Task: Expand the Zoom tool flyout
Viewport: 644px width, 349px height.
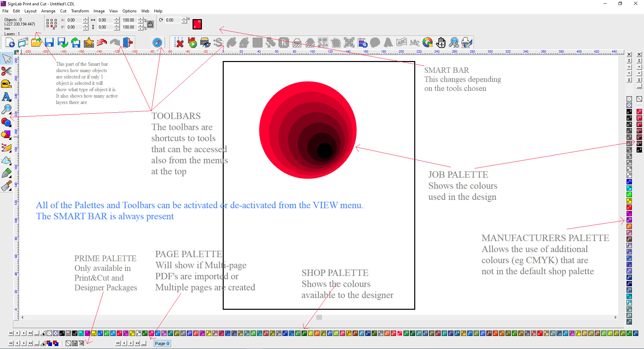Action: click(x=10, y=113)
